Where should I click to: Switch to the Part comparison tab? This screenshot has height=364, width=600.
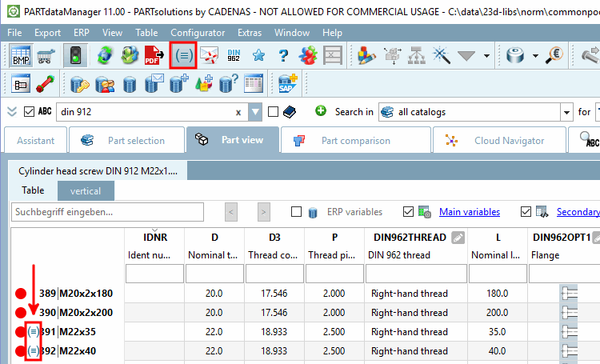tap(355, 141)
